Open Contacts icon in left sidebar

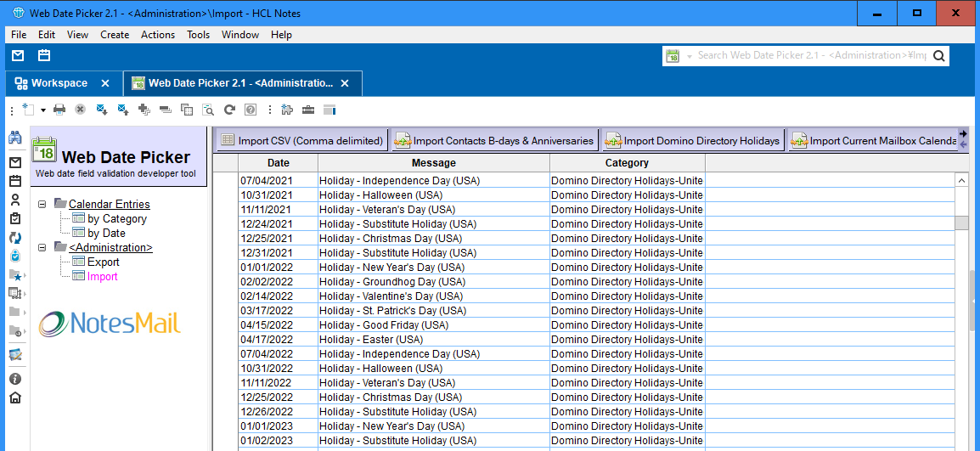pyautogui.click(x=14, y=200)
